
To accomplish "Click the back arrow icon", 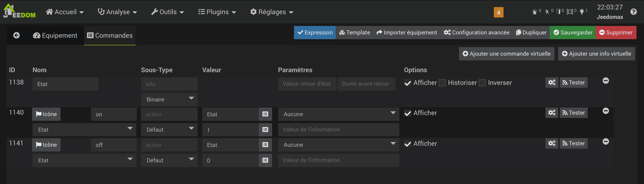I will tap(17, 35).
